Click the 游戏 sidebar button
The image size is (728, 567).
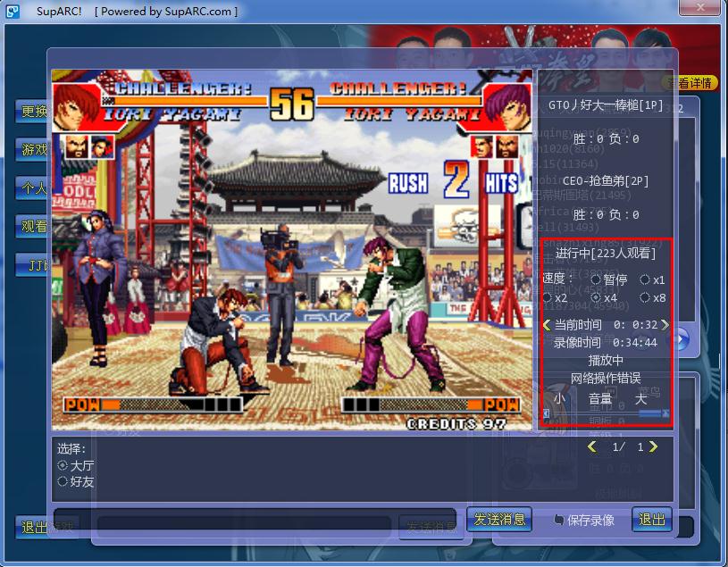pyautogui.click(x=31, y=149)
